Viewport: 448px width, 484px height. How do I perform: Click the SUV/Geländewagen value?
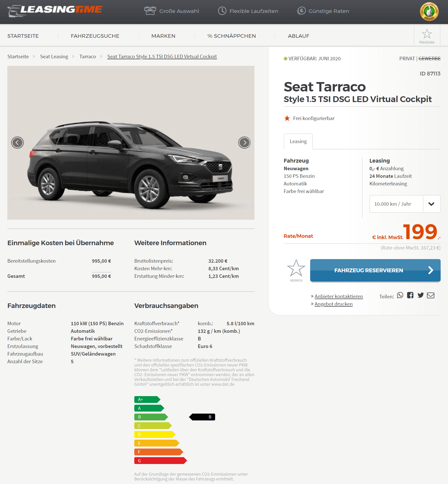tap(93, 354)
